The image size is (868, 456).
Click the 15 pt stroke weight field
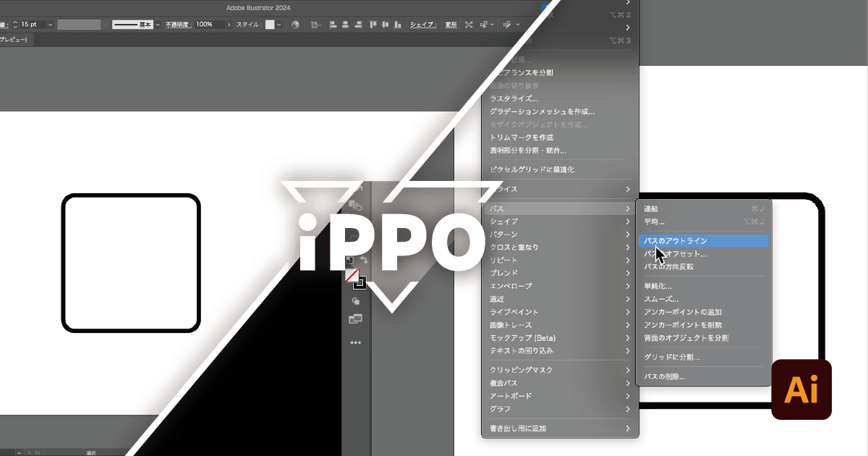(33, 25)
